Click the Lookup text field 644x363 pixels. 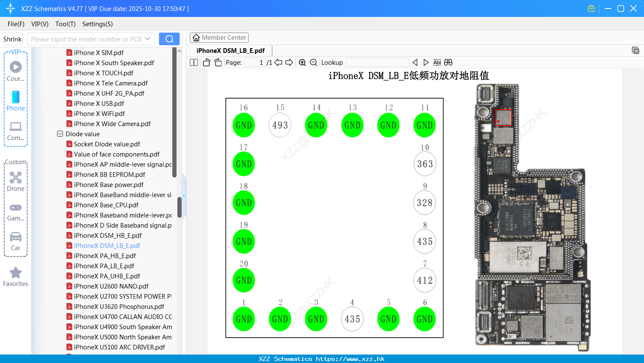point(377,62)
